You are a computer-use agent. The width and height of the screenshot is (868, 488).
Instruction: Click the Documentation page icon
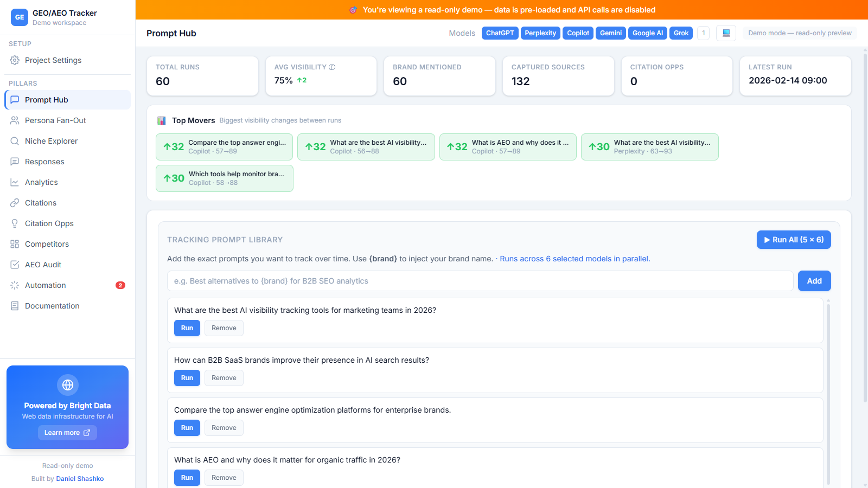click(15, 306)
